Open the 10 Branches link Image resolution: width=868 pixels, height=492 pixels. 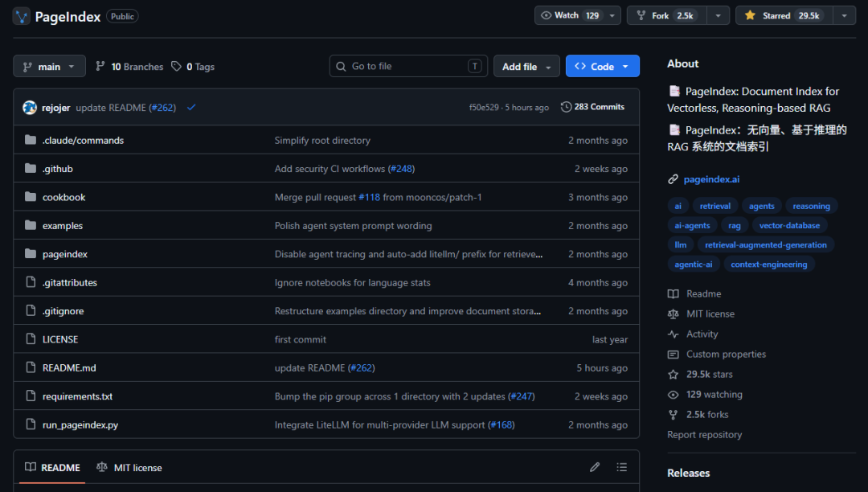point(129,67)
